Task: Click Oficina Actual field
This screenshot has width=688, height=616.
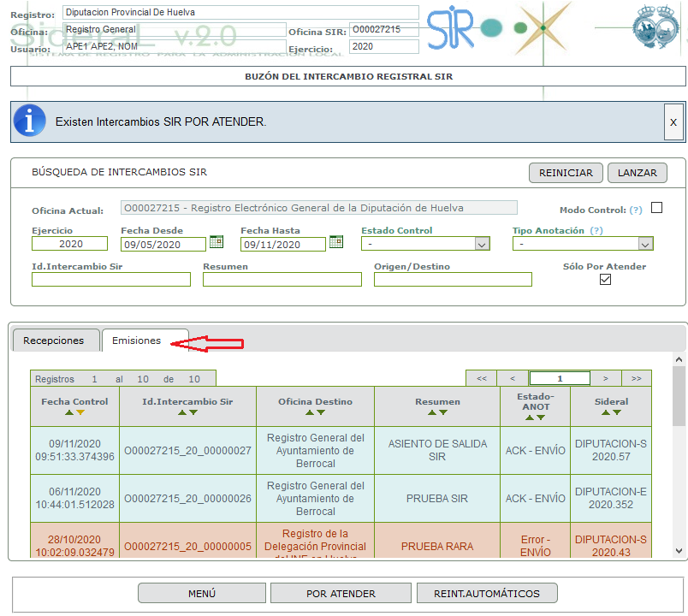Action: point(319,208)
